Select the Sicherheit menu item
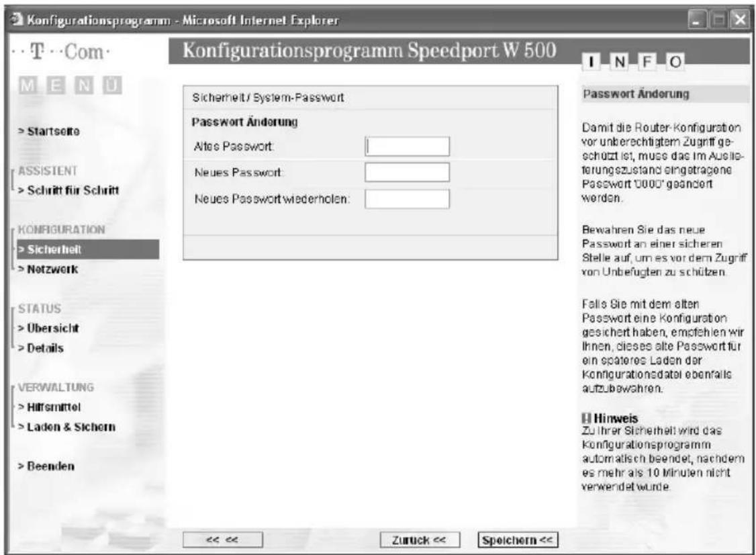756x555 pixels. pos(88,249)
